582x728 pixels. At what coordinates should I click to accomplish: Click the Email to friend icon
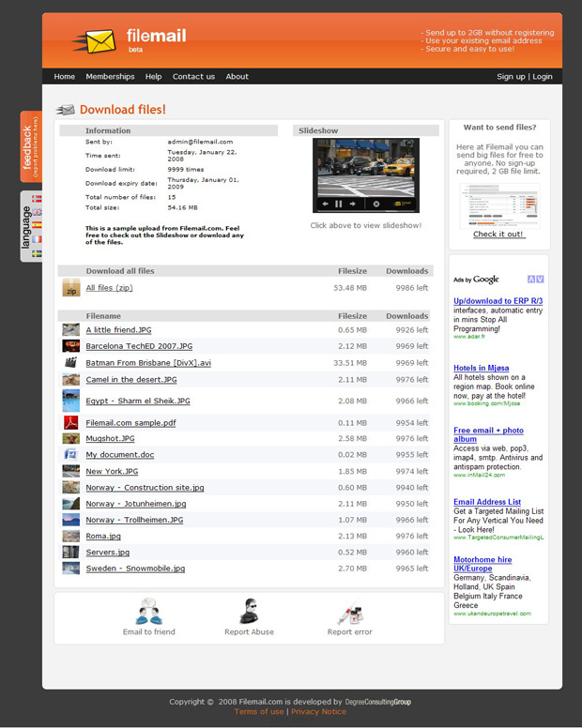pyautogui.click(x=148, y=612)
